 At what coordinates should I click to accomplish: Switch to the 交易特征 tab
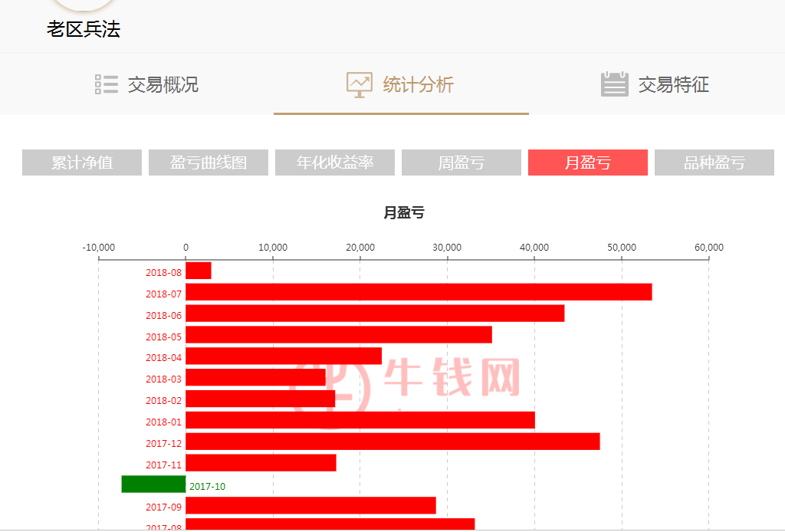click(x=673, y=86)
